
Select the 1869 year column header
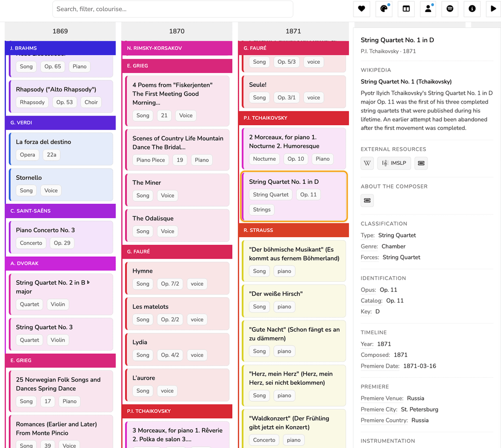60,31
